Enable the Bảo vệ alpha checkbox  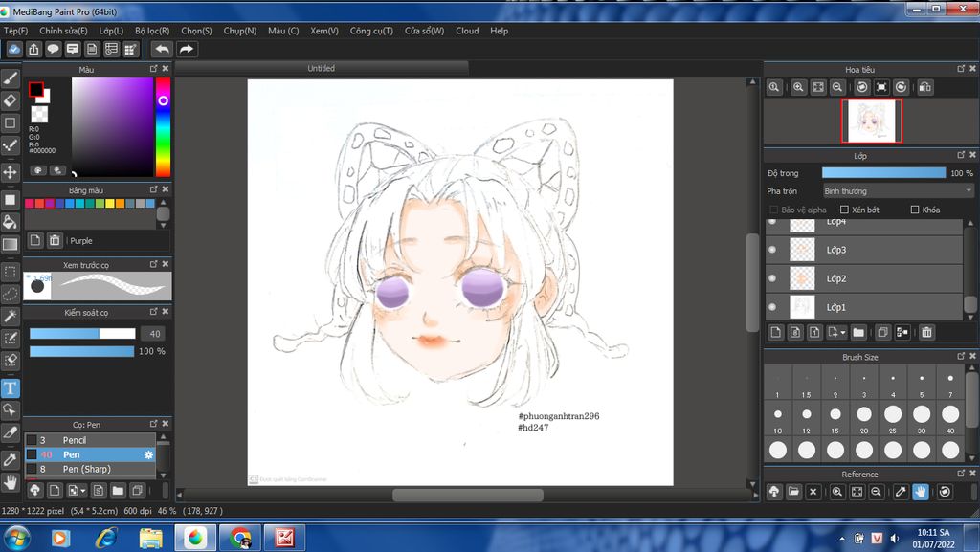coord(773,210)
